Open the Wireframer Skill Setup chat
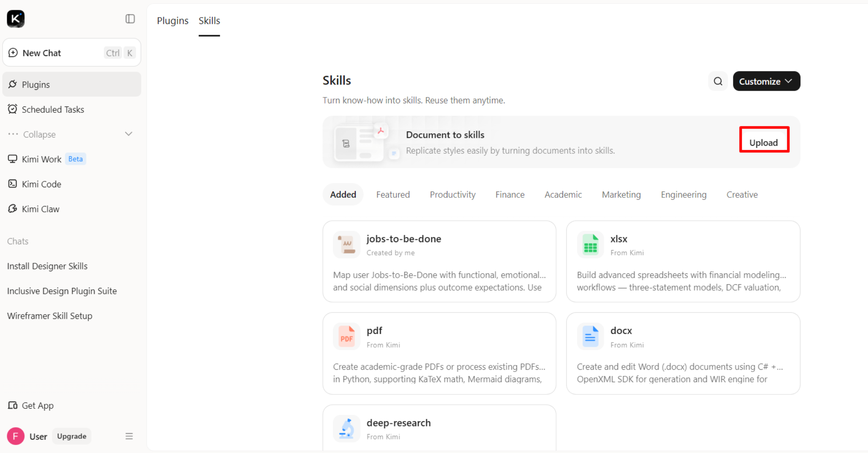868x453 pixels. 50,316
